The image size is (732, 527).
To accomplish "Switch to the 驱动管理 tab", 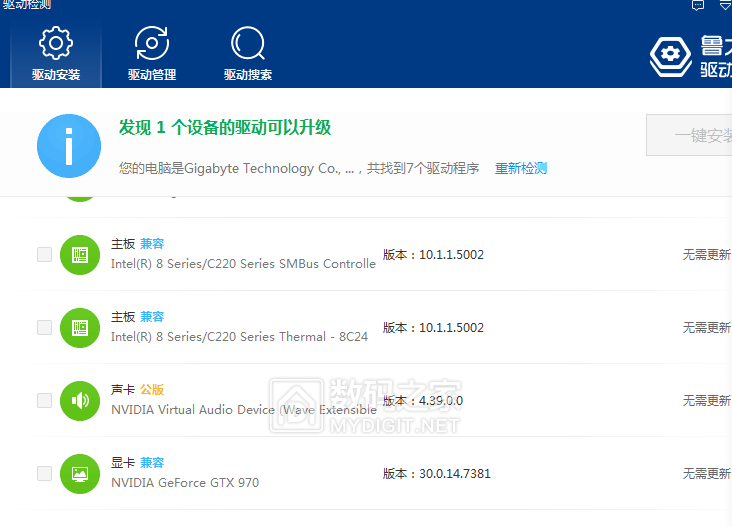I will pos(152,53).
